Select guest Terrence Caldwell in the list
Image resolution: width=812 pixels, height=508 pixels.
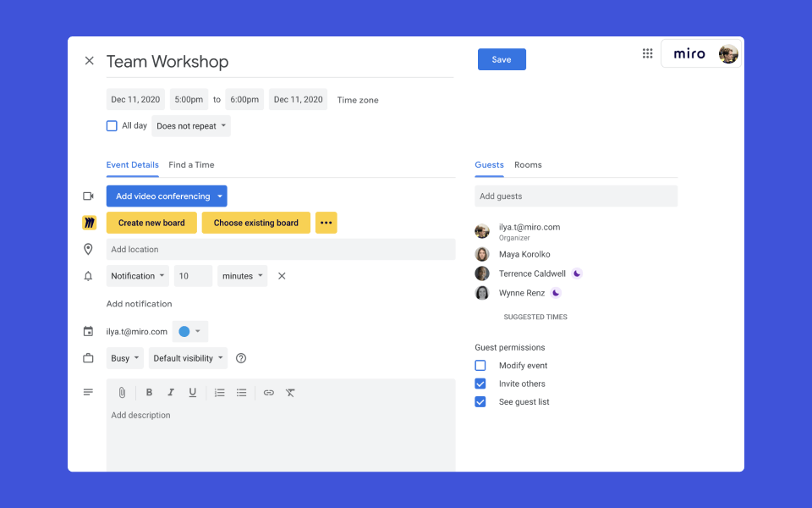click(532, 273)
